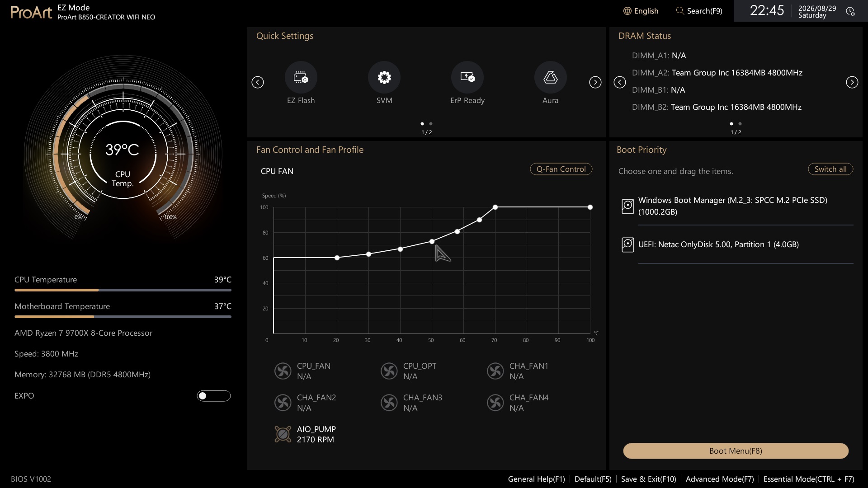
Task: Select the CPU_FAN fan icon
Action: pos(283,371)
